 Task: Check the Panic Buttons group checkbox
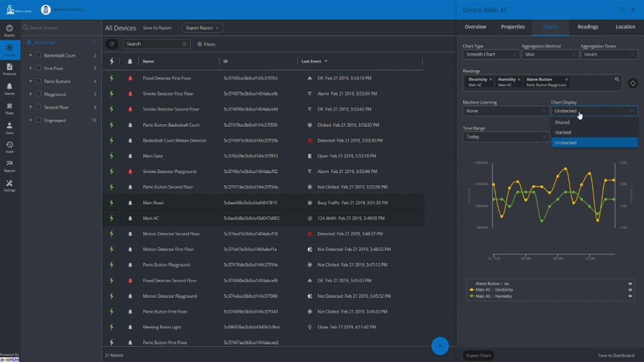(38, 81)
